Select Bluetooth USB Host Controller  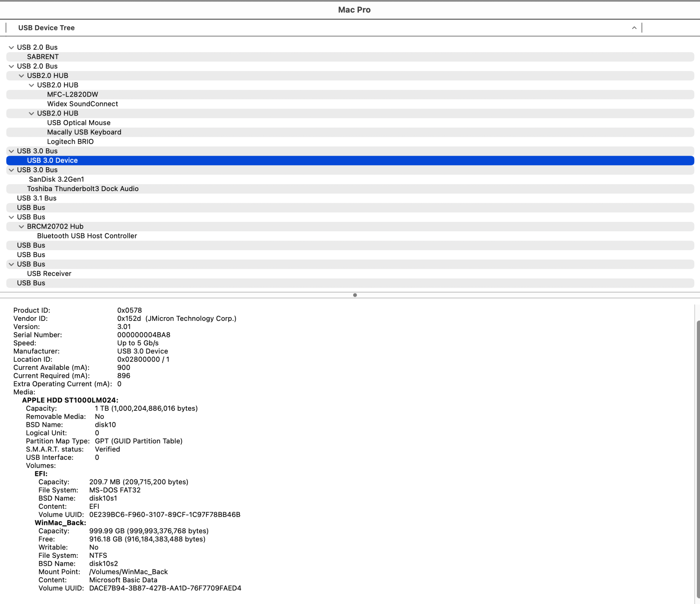point(87,236)
